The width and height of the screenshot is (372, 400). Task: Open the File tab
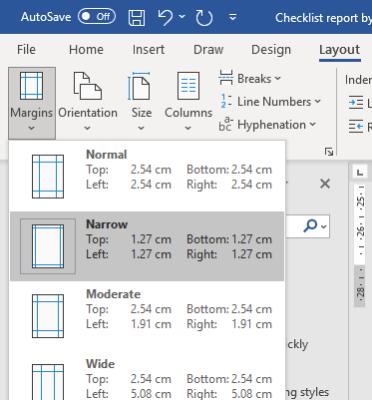click(x=26, y=50)
